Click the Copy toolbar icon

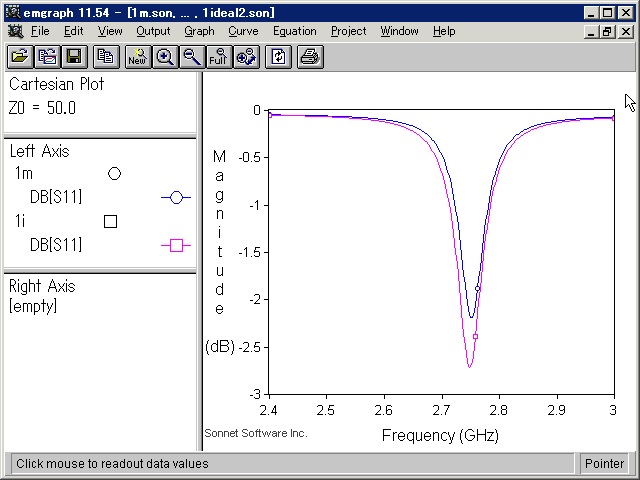point(106,57)
